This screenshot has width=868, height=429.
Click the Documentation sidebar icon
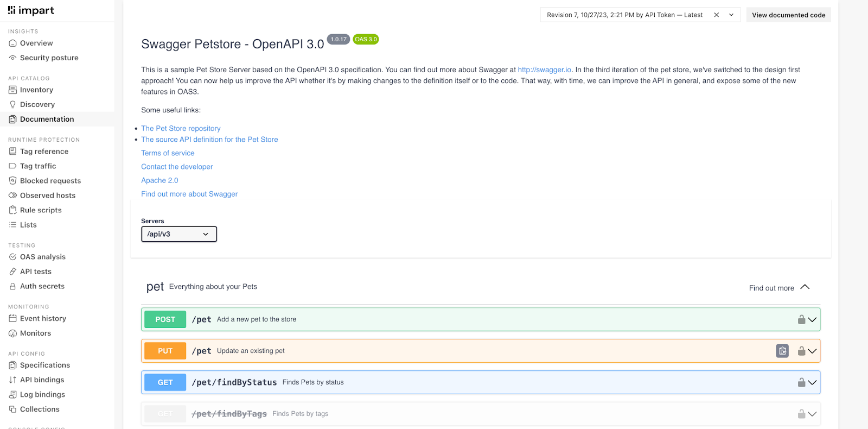click(12, 119)
